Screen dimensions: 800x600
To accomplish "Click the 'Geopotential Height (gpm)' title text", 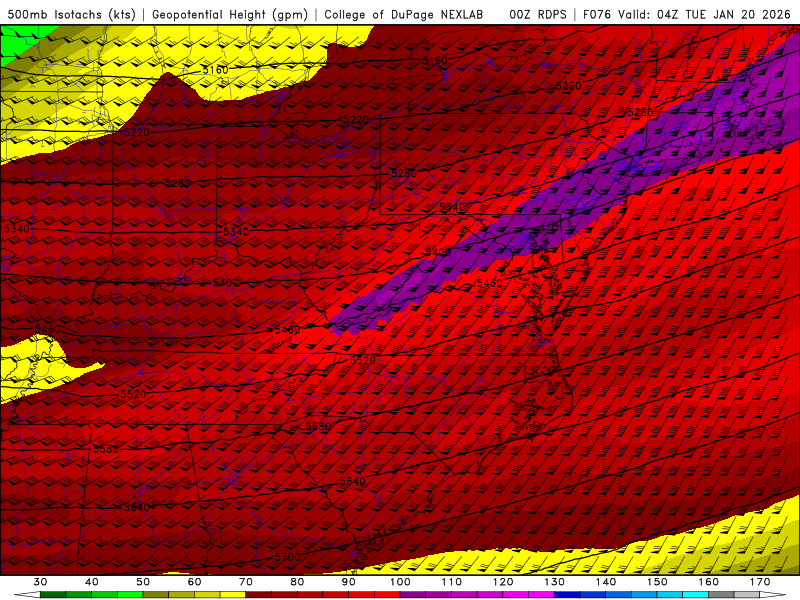I will [230, 14].
